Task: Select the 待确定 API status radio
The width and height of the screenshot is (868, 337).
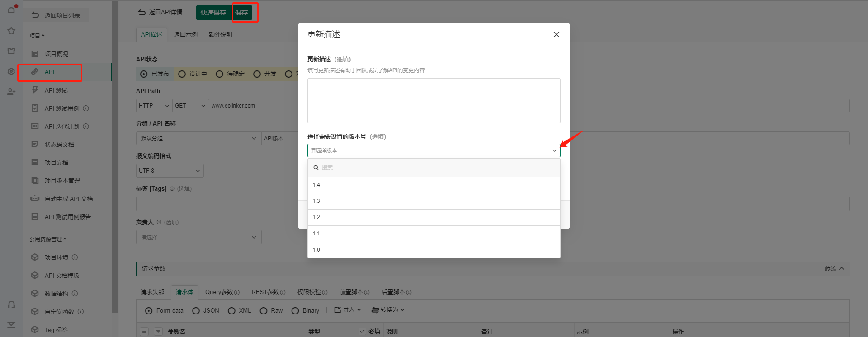Action: (219, 74)
